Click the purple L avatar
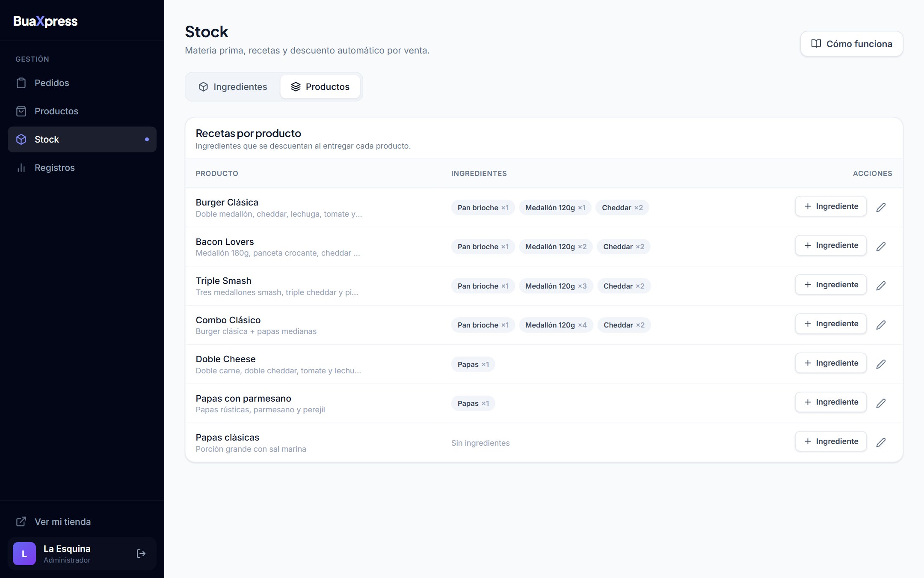This screenshot has height=578, width=924. click(x=24, y=554)
